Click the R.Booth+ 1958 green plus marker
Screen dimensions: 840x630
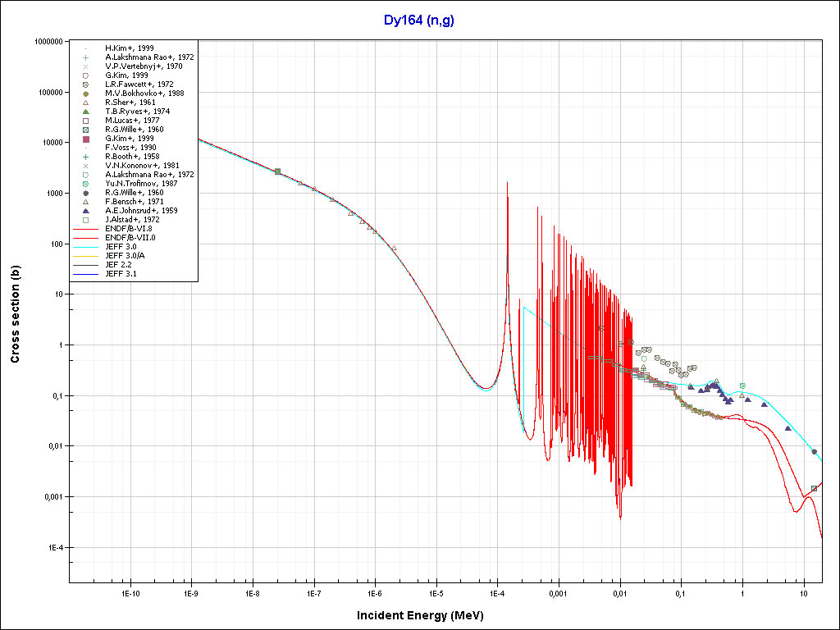(85, 157)
